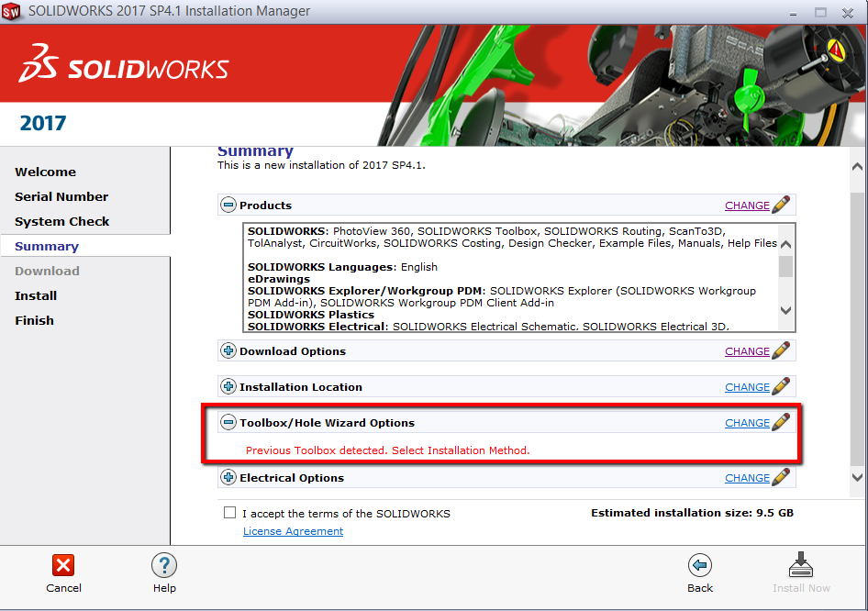Go to the Serial Number step
Screen dimensions: 868x611
pos(61,197)
